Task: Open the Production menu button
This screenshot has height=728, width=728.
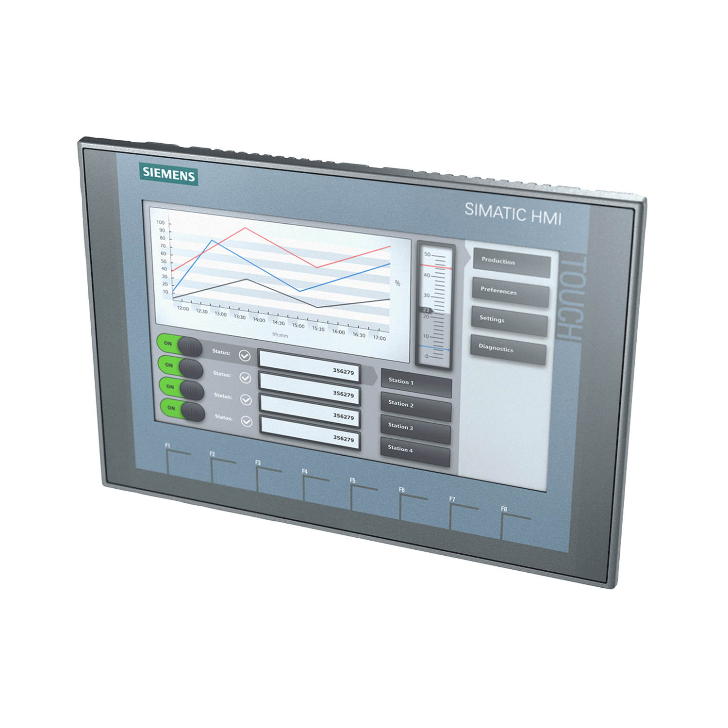Action: 512,263
